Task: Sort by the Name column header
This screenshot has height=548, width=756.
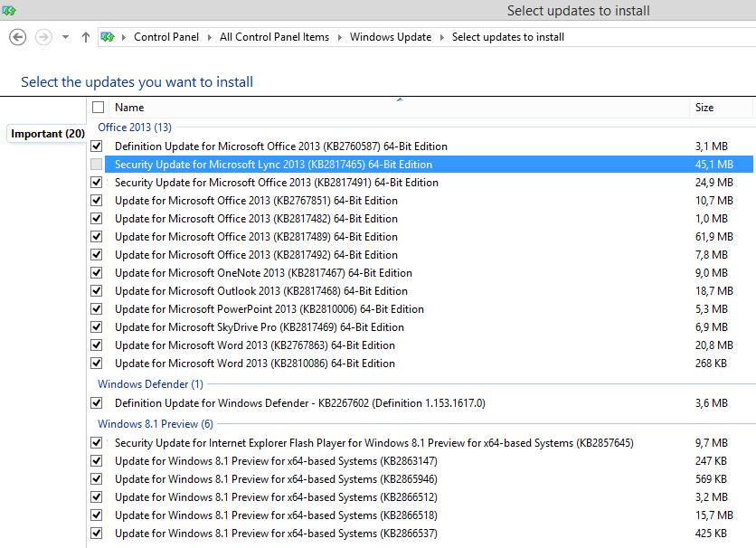Action: pyautogui.click(x=399, y=108)
